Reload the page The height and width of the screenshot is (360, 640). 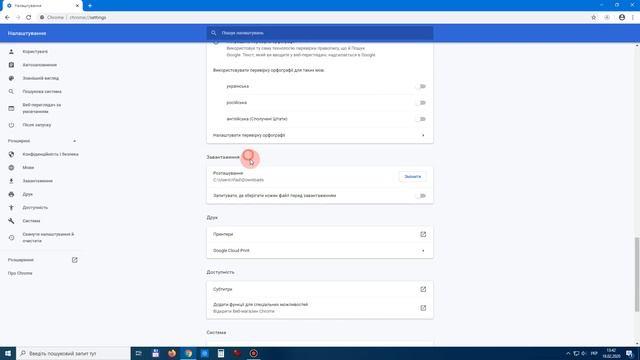(x=29, y=18)
